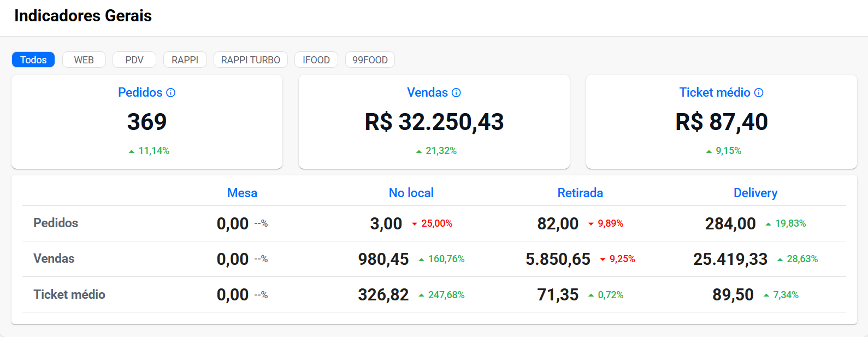Choose the IFOOD channel filter
Screen dimensions: 868x337
click(x=316, y=60)
